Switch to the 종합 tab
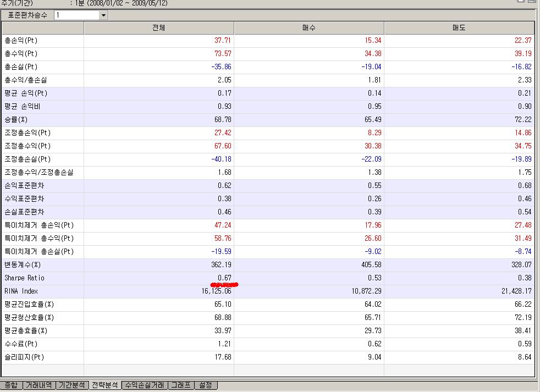Image resolution: width=540 pixels, height=392 pixels. pos(10,385)
